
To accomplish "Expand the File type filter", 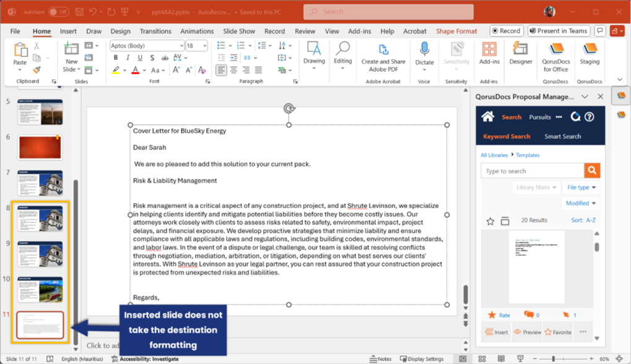I will coord(581,188).
